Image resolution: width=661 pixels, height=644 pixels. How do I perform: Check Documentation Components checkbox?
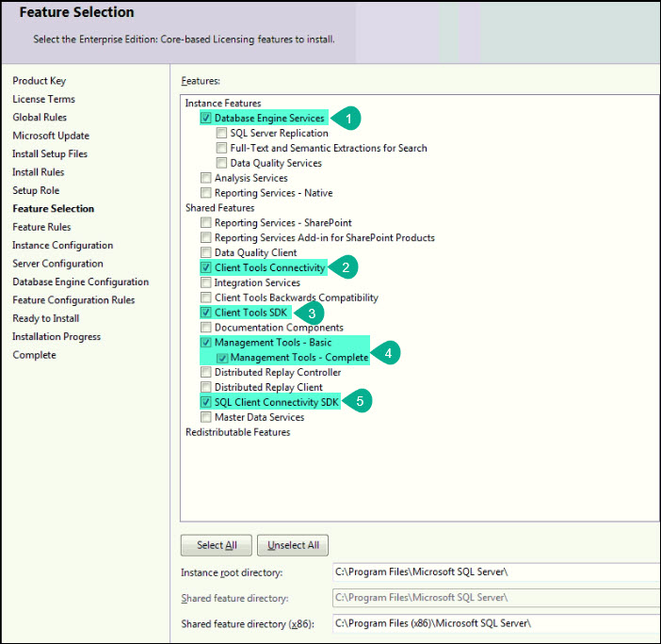click(x=205, y=327)
